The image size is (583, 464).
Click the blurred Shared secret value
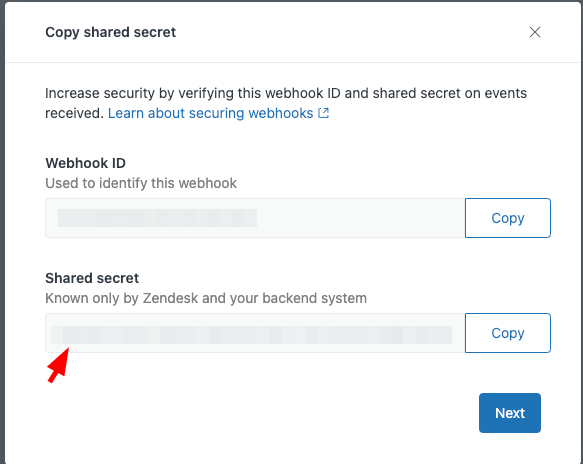251,335
